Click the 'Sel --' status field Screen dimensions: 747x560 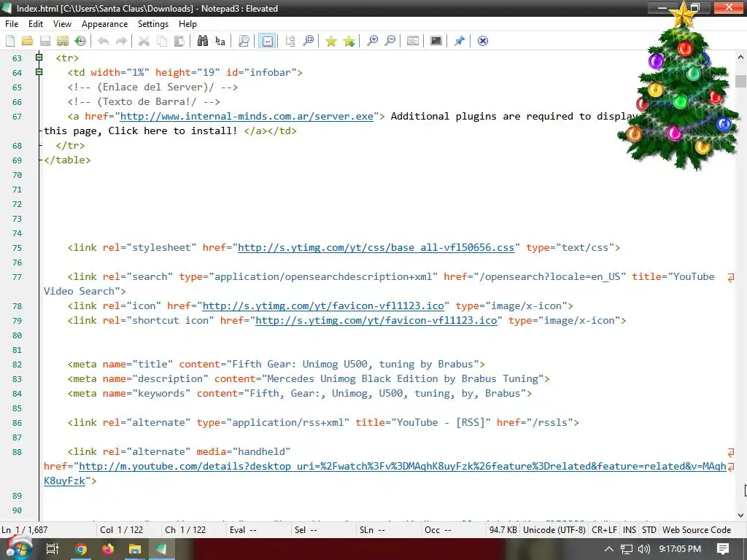pos(306,530)
